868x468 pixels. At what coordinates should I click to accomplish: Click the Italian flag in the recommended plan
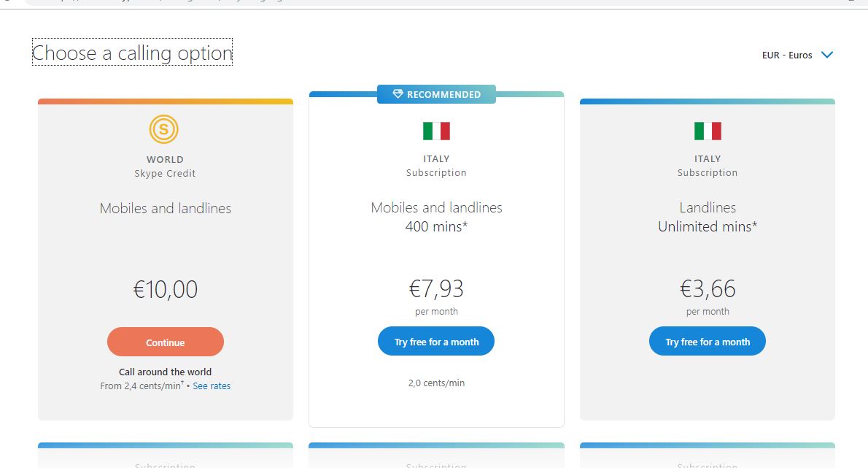[436, 131]
